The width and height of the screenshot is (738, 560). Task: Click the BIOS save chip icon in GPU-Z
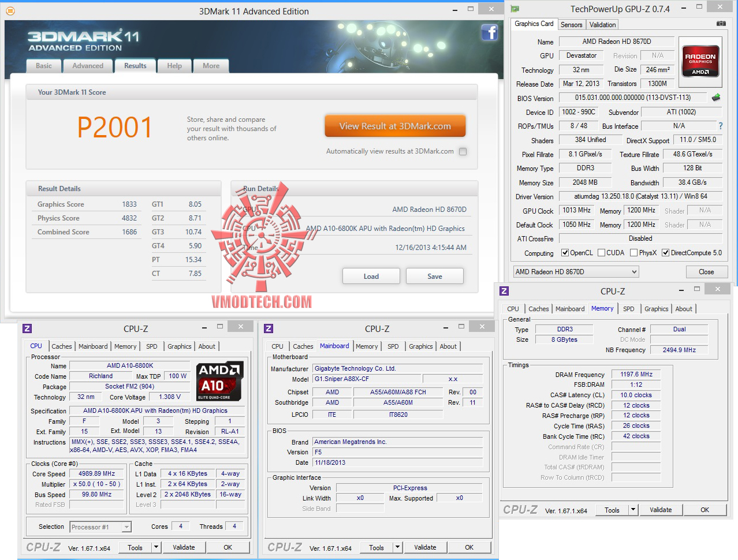pos(716,98)
